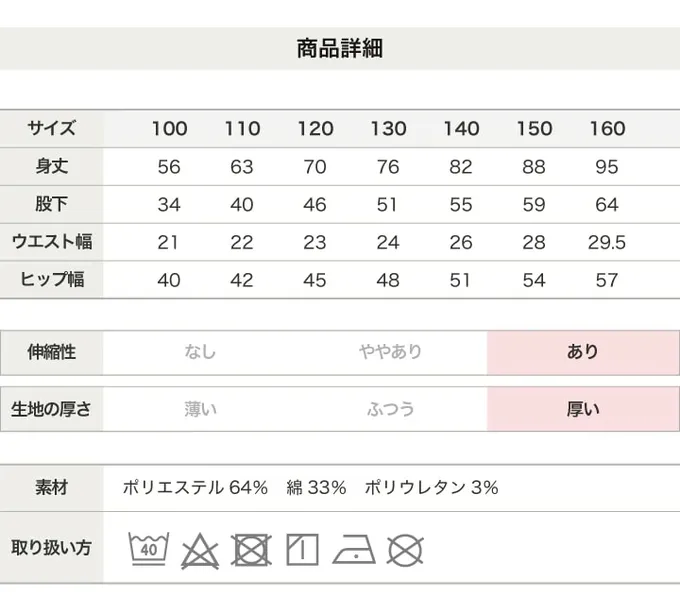Screen dimensions: 680x614
Task: Click the ウエスト幅 row label
Action: 51,241
